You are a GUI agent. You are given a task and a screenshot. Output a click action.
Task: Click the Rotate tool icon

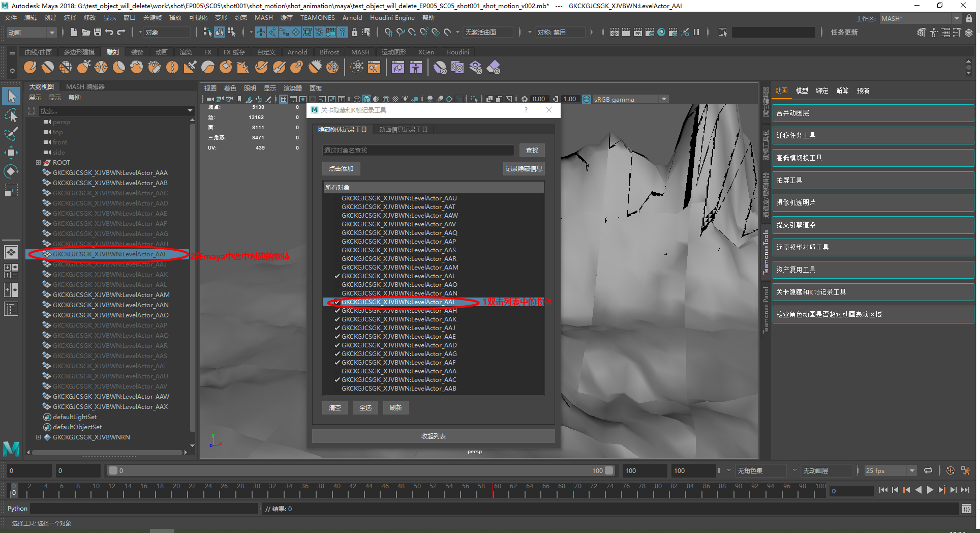[11, 171]
